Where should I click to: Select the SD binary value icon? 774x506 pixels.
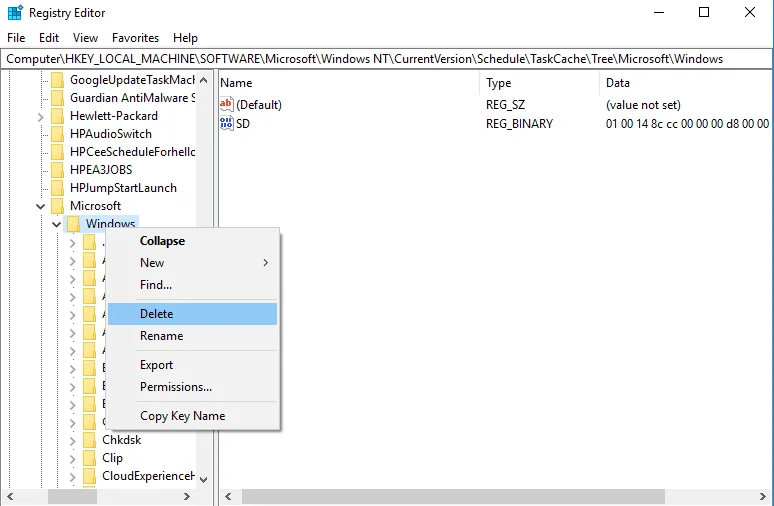pyautogui.click(x=226, y=123)
